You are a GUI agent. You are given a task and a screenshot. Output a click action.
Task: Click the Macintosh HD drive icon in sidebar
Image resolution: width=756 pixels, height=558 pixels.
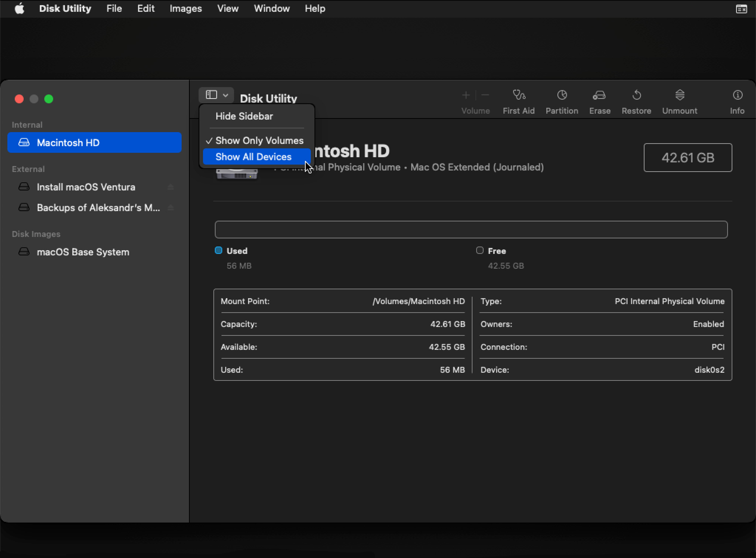pyautogui.click(x=24, y=142)
